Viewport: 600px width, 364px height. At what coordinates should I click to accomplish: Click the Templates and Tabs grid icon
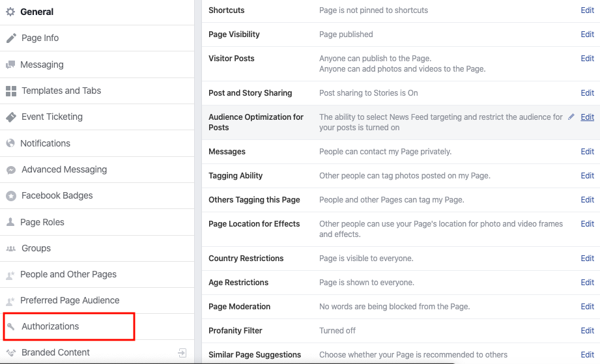point(11,91)
